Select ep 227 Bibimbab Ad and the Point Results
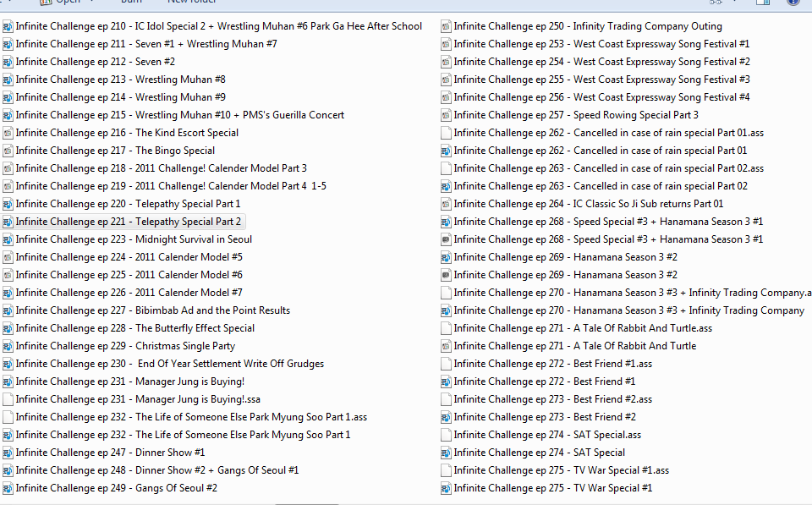Screen dimensions: 812x505 [152, 310]
